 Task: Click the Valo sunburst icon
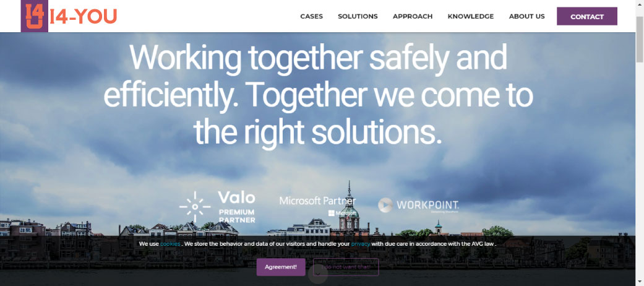(195, 207)
